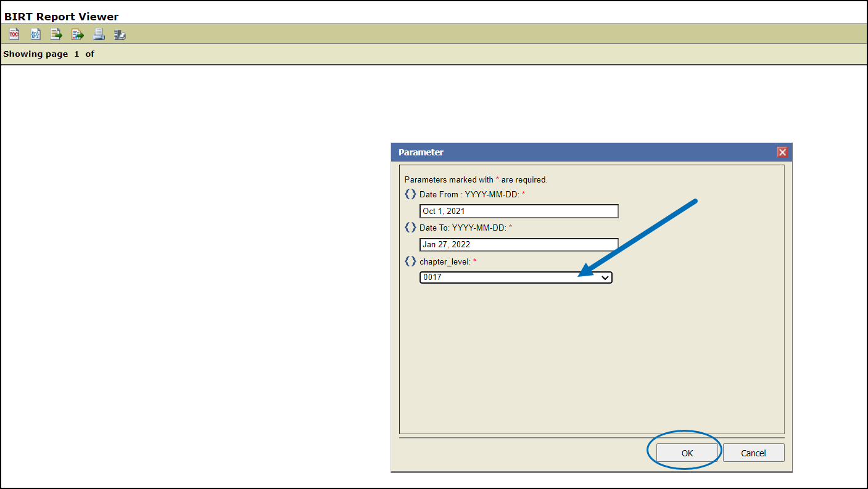The height and width of the screenshot is (489, 868).
Task: Click the braces icon beside Date From
Action: pos(410,194)
